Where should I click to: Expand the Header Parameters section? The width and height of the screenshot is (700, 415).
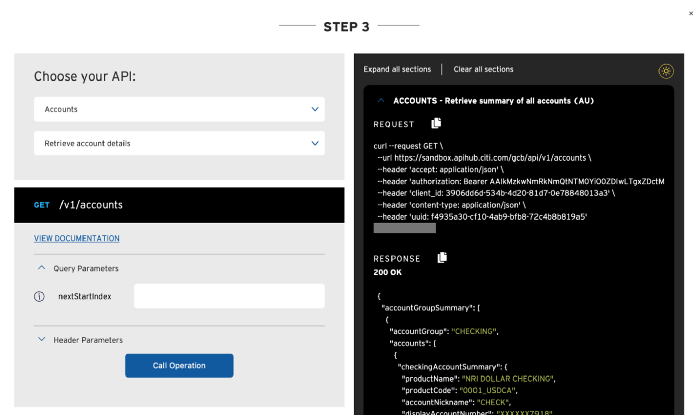(x=42, y=340)
